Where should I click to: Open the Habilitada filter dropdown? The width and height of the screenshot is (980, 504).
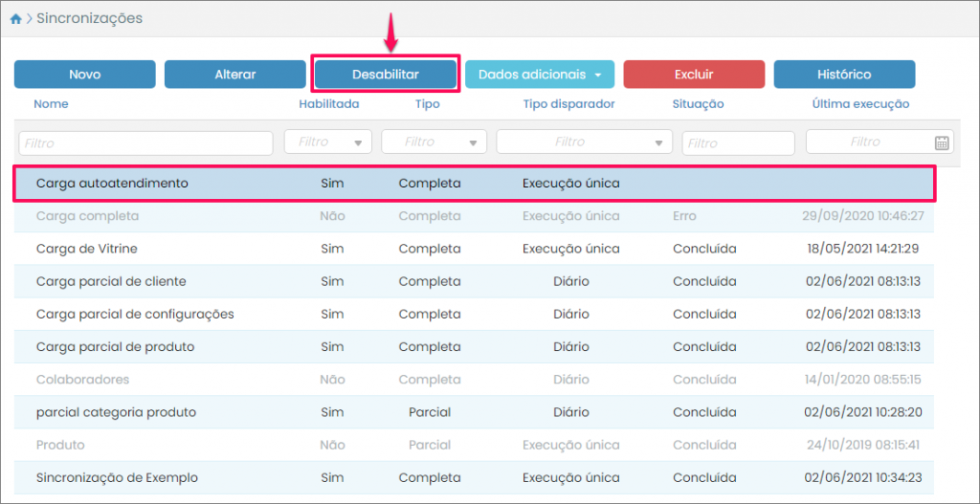pyautogui.click(x=328, y=142)
